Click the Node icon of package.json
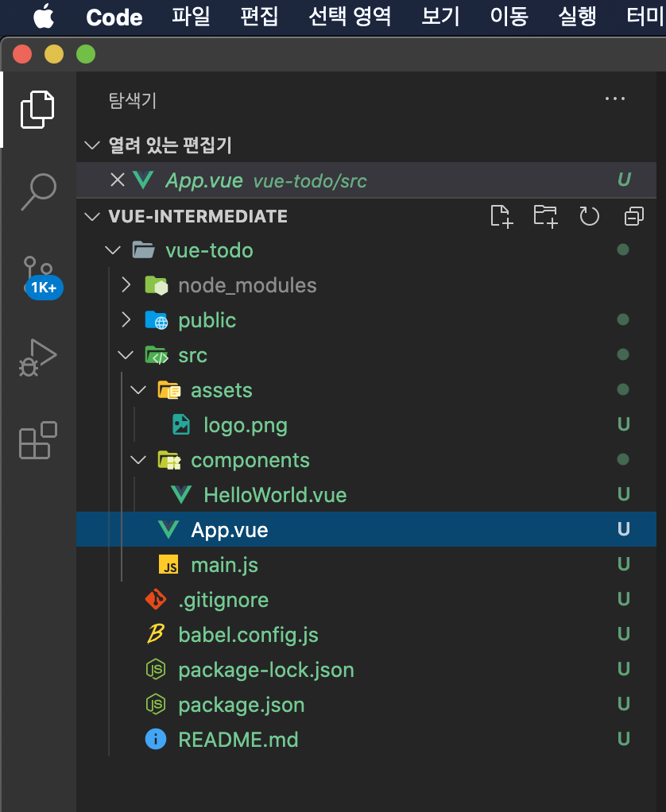 click(155, 704)
